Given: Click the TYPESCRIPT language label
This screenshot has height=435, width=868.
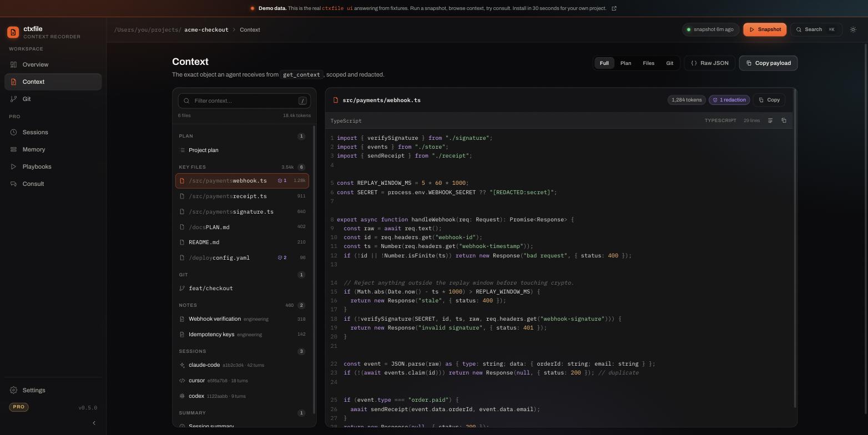Looking at the screenshot, I should 720,120.
